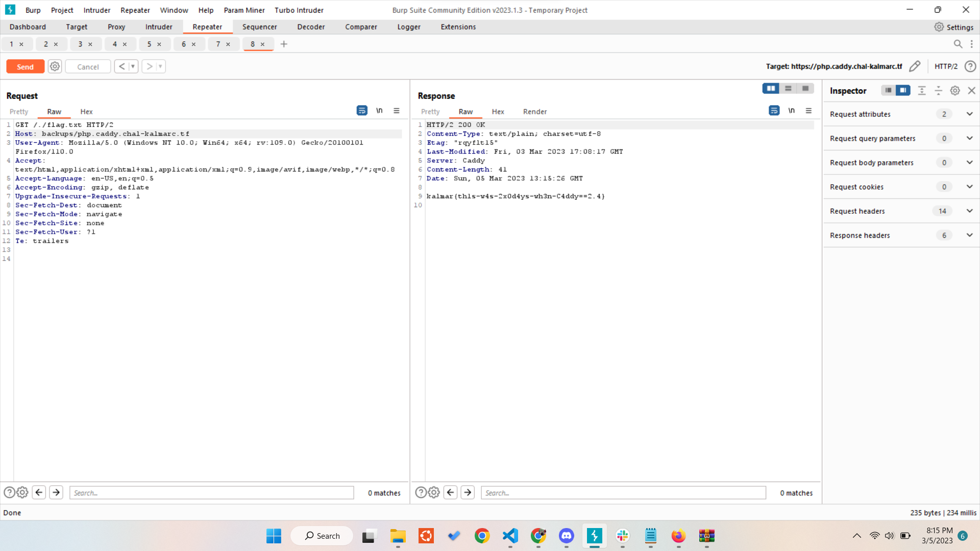Switch to Repeater tab 5
This screenshot has width=980, height=551.
149,44
